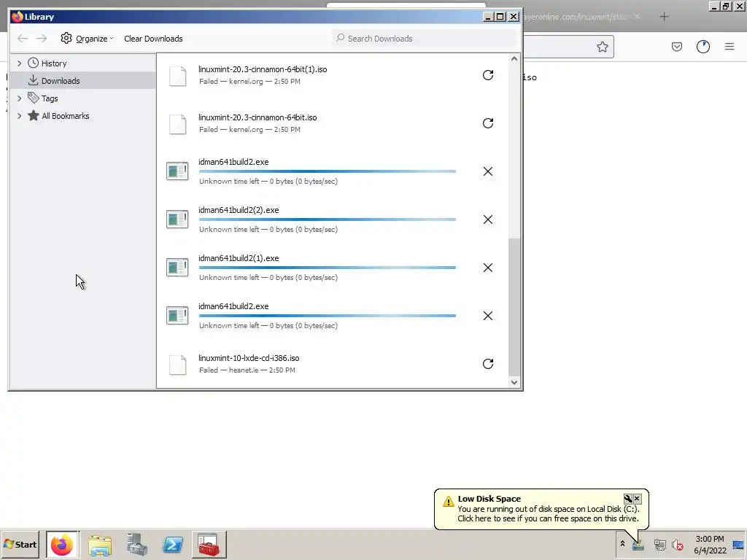Screen dimensions: 747x560
Task: Open the Windows Start menu
Action: pyautogui.click(x=20, y=544)
